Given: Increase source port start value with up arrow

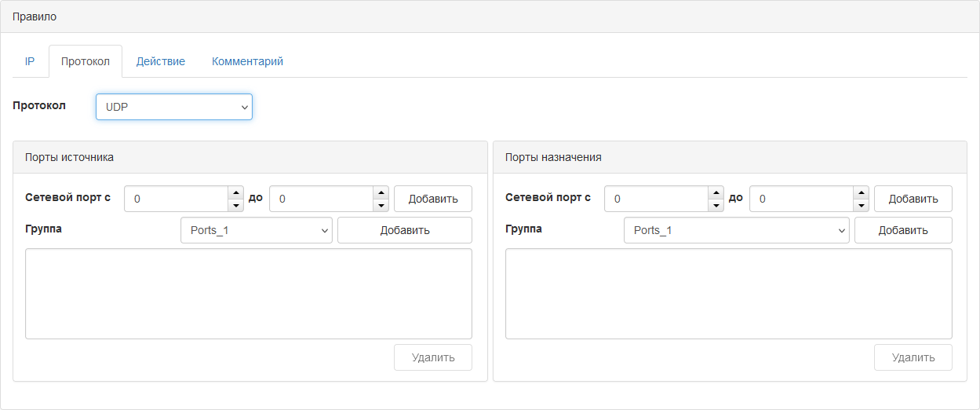Looking at the screenshot, I should pos(235,192).
